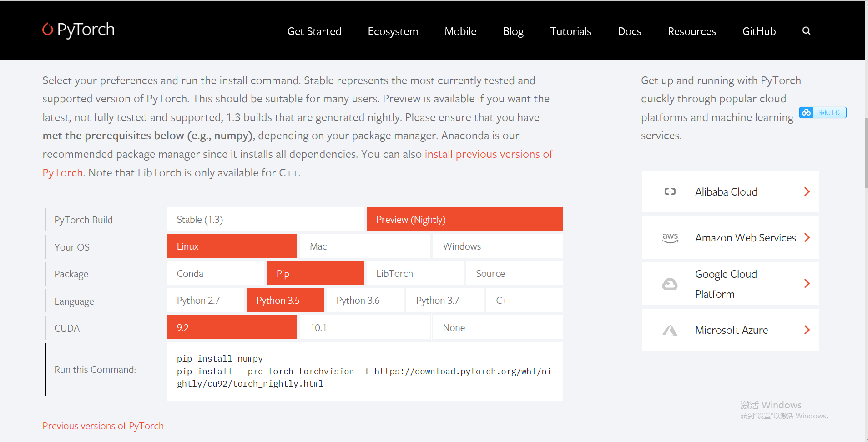Select the LibTorch package option
Image resolution: width=868 pixels, height=442 pixels.
(x=415, y=273)
